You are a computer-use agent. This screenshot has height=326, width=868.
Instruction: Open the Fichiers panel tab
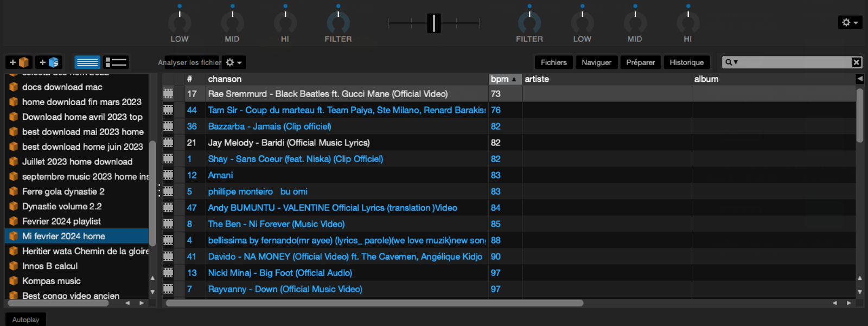(553, 62)
